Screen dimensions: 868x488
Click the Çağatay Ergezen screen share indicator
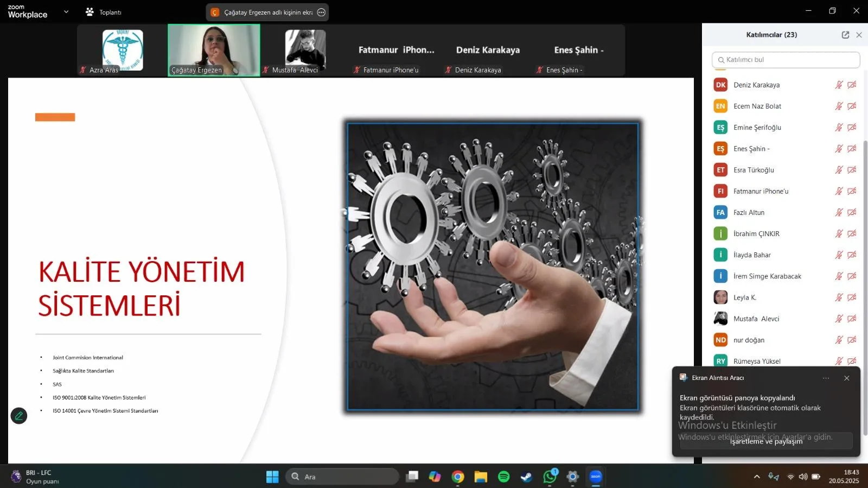(x=267, y=12)
